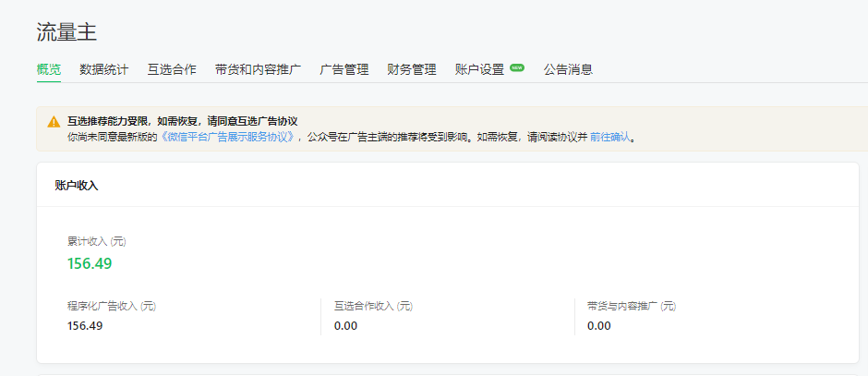Click the orange warning triangle icon
Viewport: 868px width, 376px height.
(54, 122)
